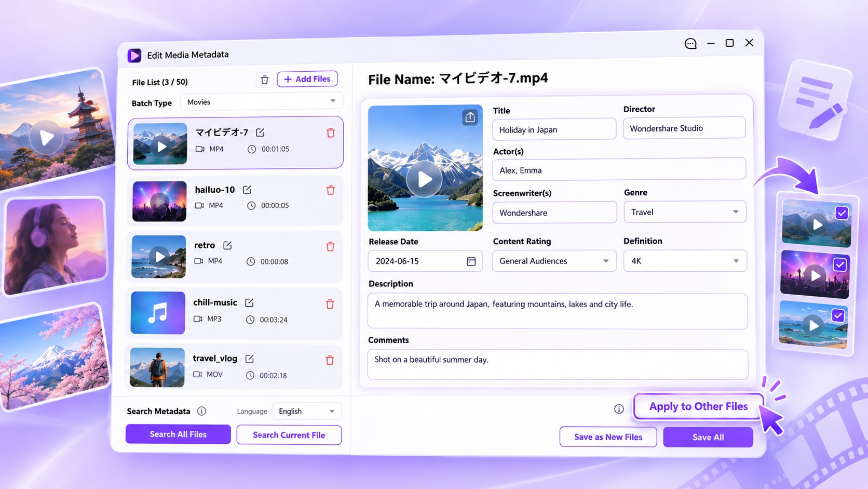Click the hailuo-10 file name text

click(x=215, y=190)
